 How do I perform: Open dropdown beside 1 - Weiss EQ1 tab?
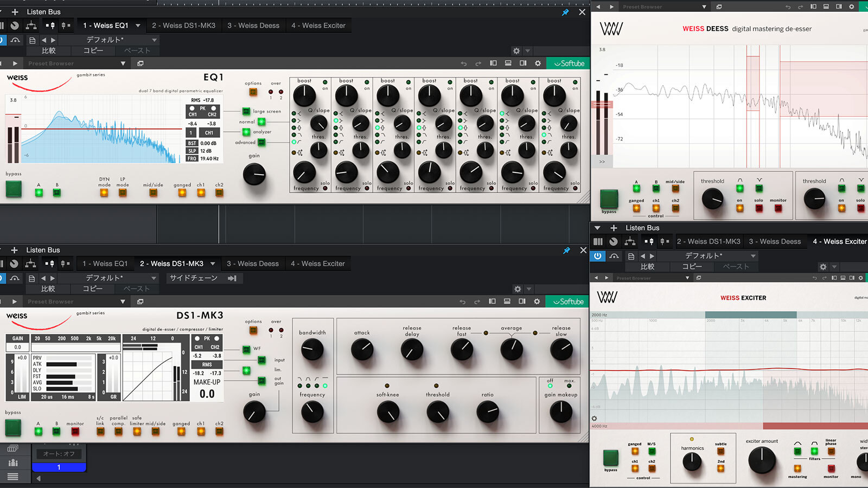138,25
